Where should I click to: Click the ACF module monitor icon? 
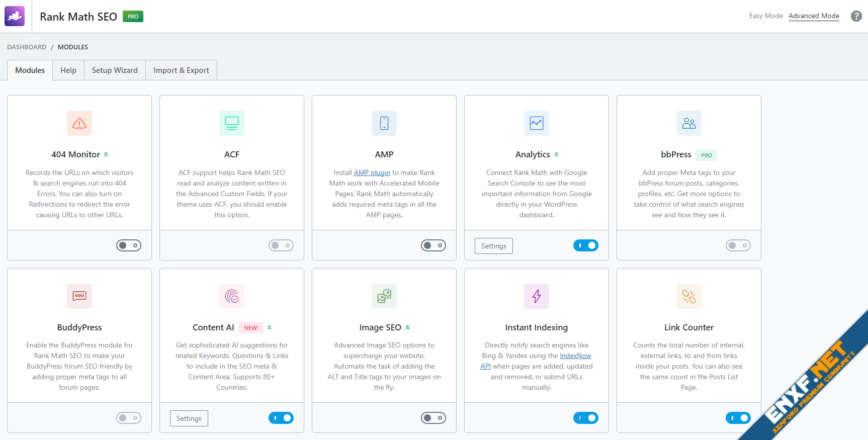pos(232,123)
